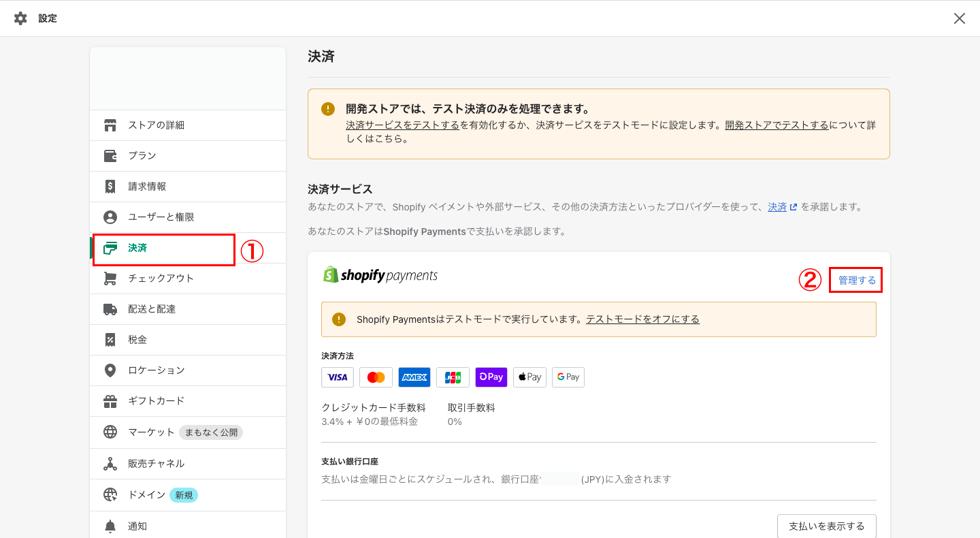Click the 新規 badge next to ドメイン

pos(184,495)
